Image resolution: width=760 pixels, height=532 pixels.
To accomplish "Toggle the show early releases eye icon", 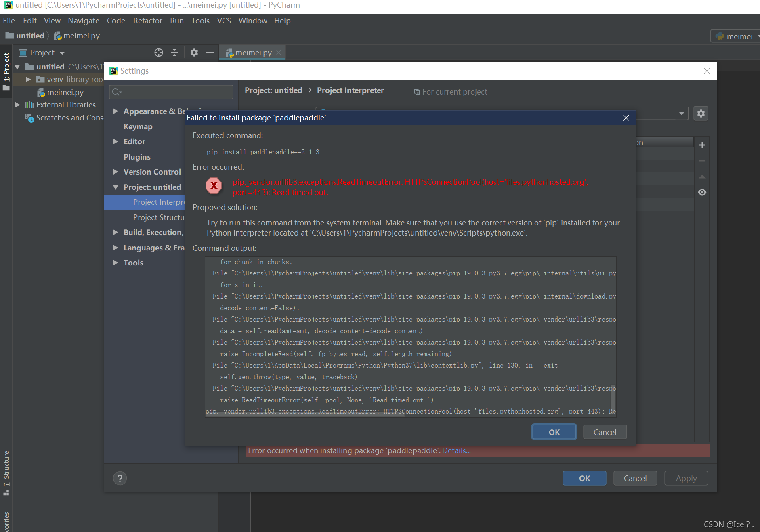I will tap(702, 192).
